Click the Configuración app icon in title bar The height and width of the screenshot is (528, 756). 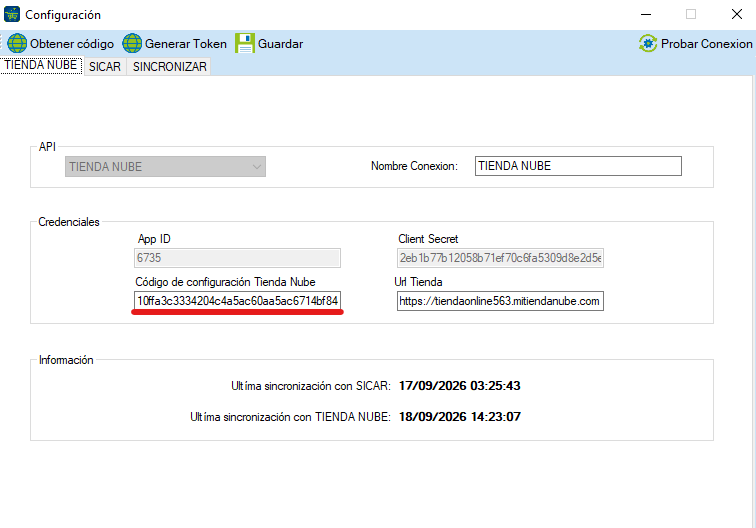[12, 14]
